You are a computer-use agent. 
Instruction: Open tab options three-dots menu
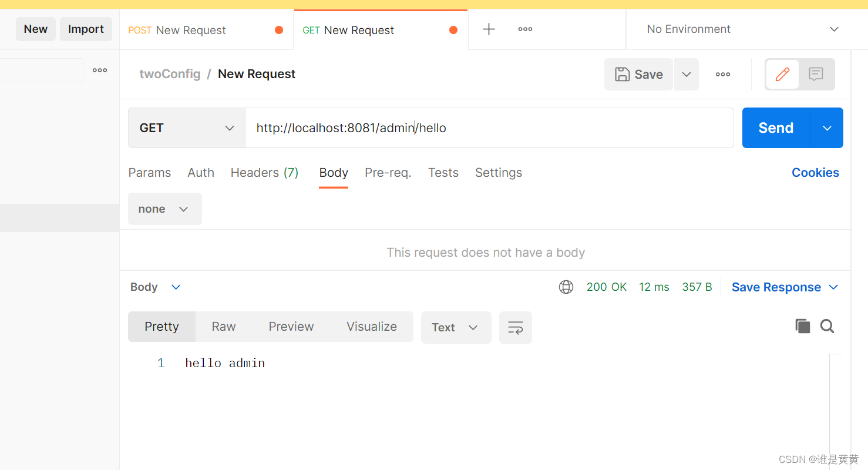click(x=525, y=29)
